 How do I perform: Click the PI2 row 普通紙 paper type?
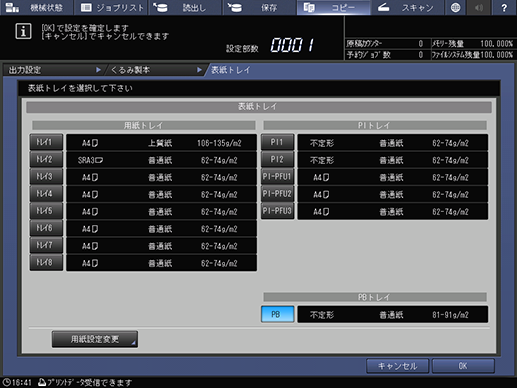coord(391,160)
